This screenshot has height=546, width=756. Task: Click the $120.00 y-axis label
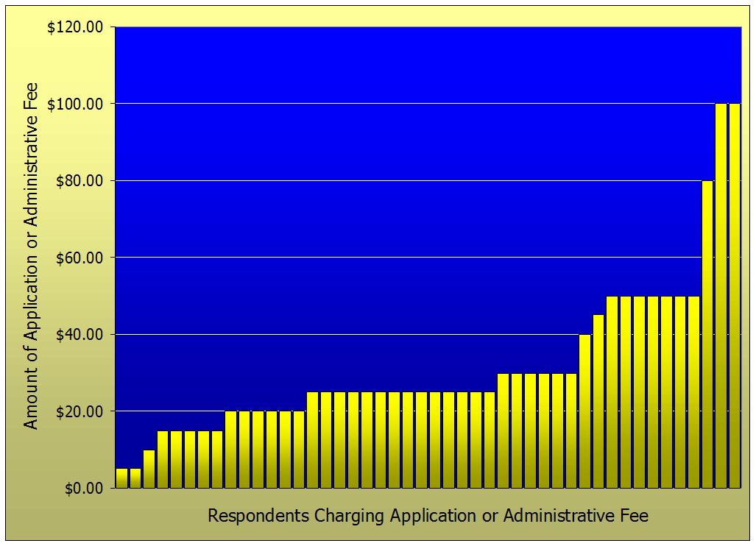tap(75, 27)
